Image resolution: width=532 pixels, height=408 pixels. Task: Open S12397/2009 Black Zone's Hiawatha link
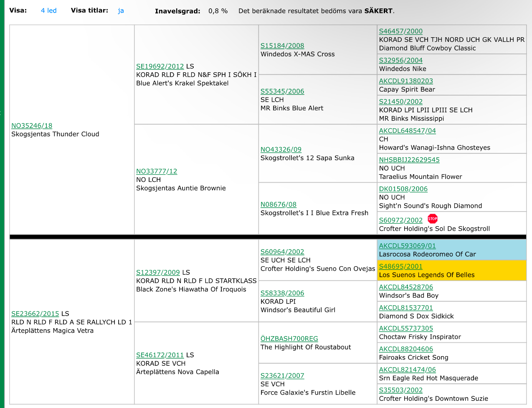(x=158, y=273)
